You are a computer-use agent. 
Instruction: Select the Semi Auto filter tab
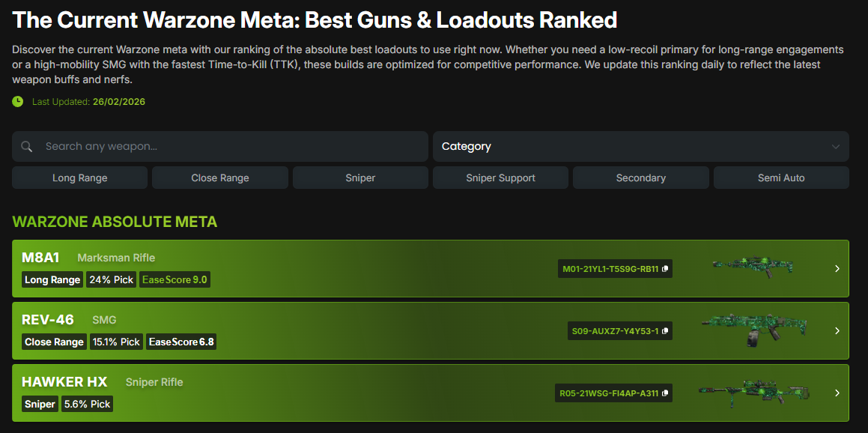point(781,178)
